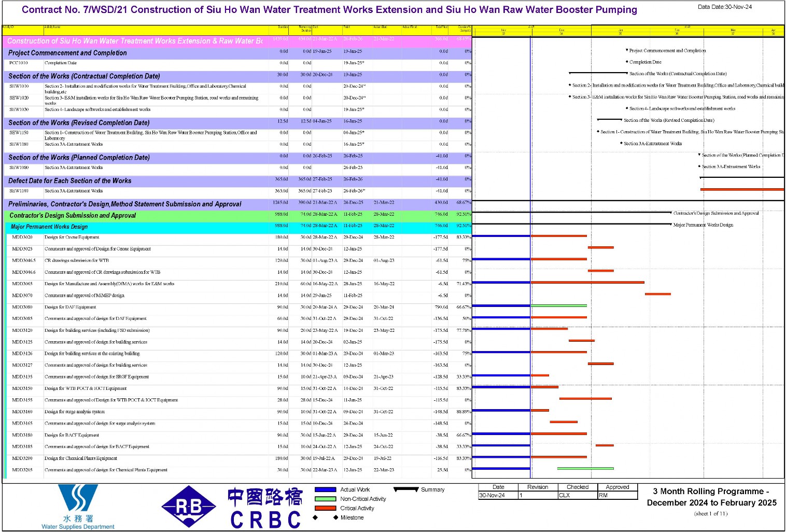Click activity ID SEW1080
This screenshot has height=532, width=786.
[19, 167]
